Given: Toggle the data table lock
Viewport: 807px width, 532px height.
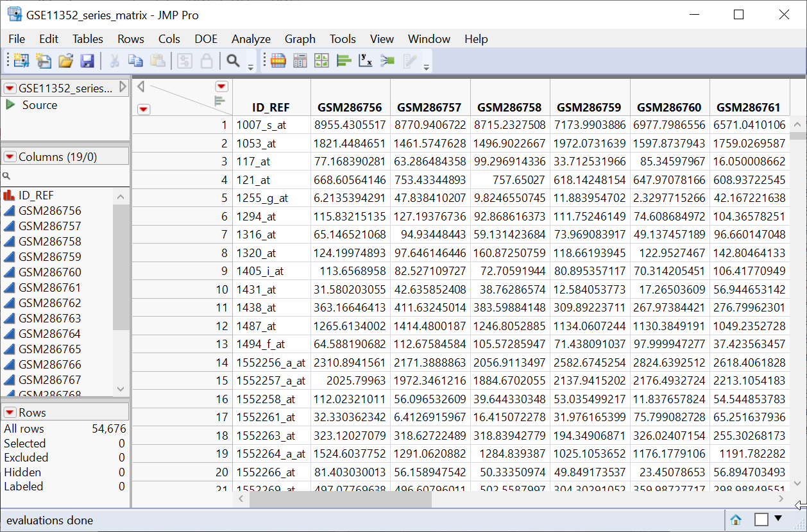Looking at the screenshot, I should 206,60.
